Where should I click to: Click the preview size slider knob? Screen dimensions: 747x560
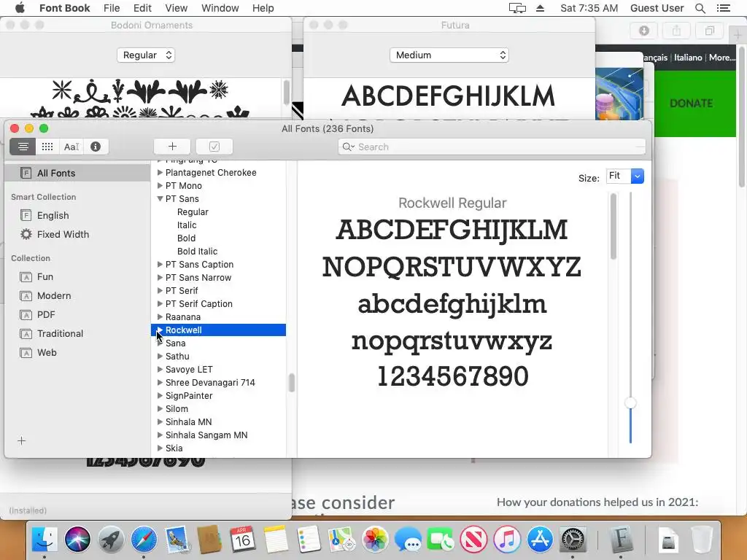(x=630, y=403)
